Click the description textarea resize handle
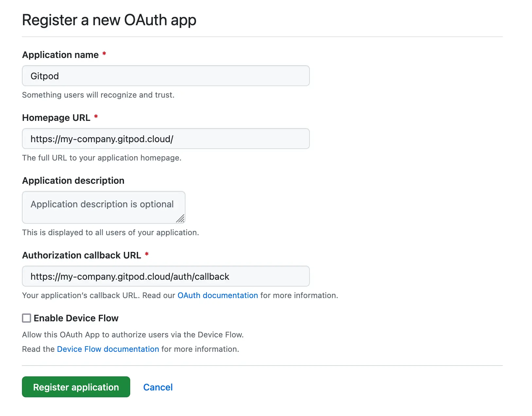Viewport: 532px width, 416px height. pyautogui.click(x=180, y=218)
